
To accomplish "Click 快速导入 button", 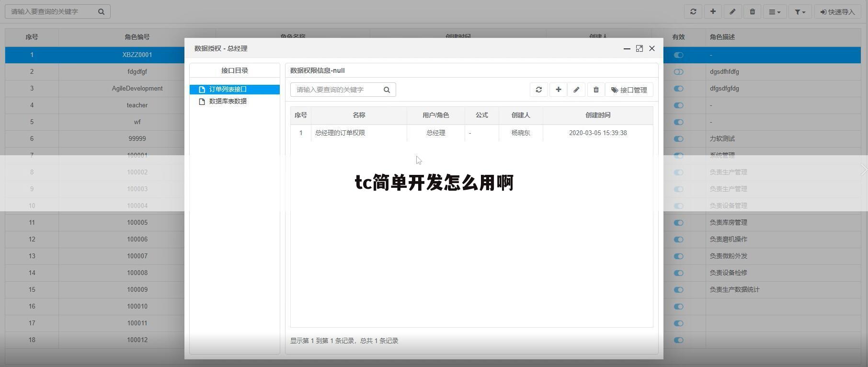I will click(837, 11).
